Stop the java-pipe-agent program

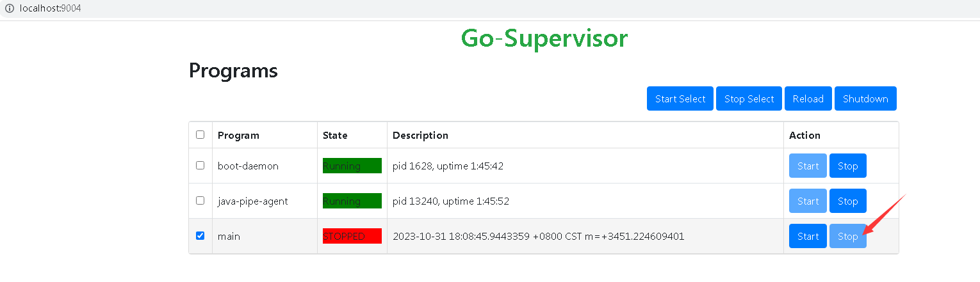848,201
